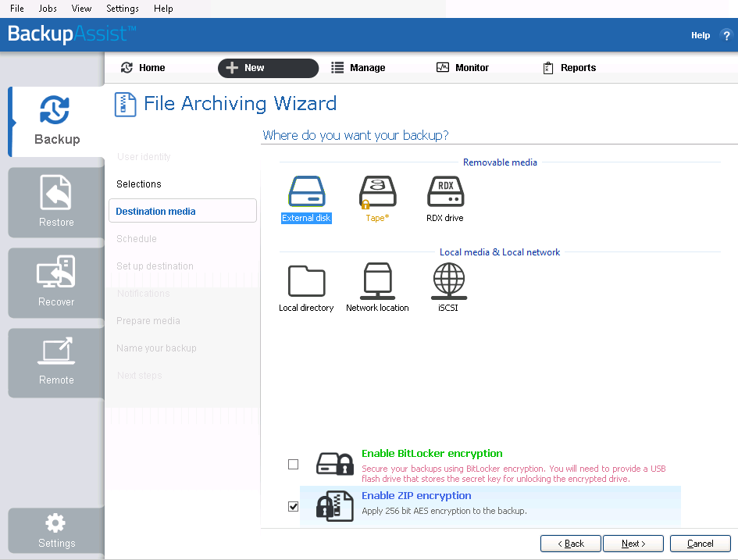
Task: Cancel the wizard
Action: pyautogui.click(x=701, y=544)
